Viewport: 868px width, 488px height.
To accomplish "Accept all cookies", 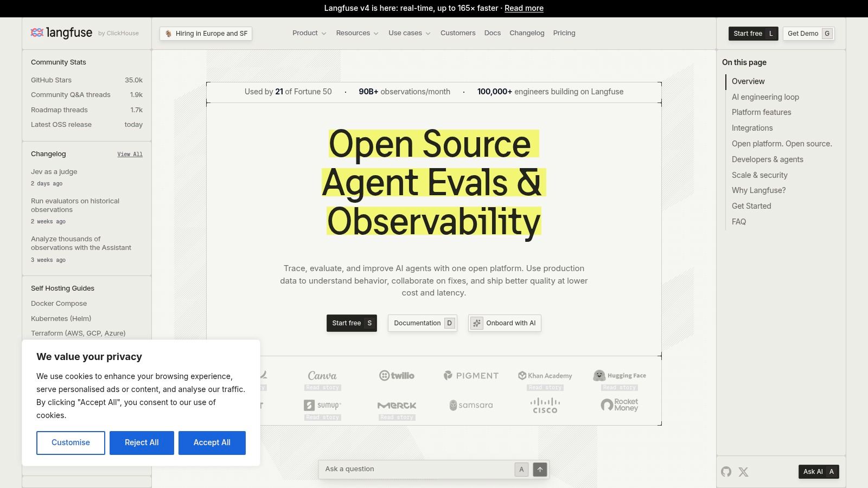I will click(212, 443).
